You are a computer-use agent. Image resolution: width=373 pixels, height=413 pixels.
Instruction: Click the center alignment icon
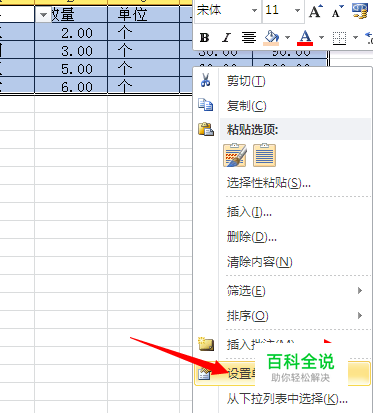(249, 38)
